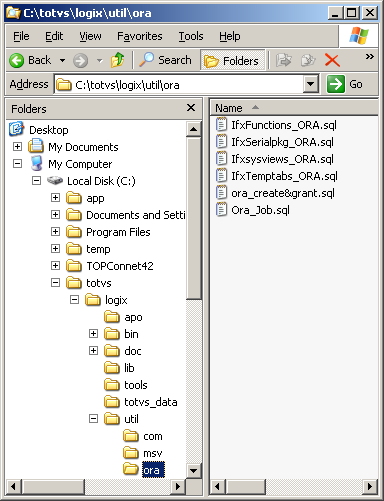The height and width of the screenshot is (501, 384).
Task: Click My Computer icon in tree
Action: tap(36, 164)
